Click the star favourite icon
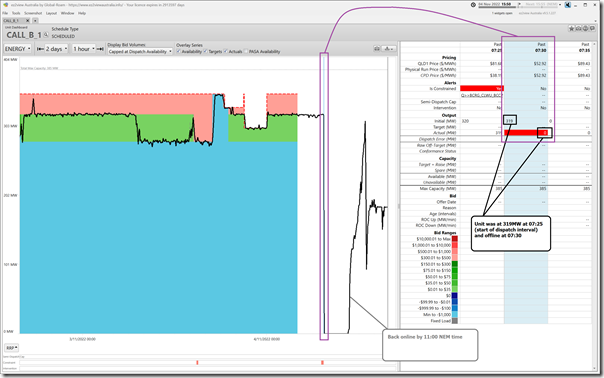The width and height of the screenshot is (604, 378). [572, 29]
